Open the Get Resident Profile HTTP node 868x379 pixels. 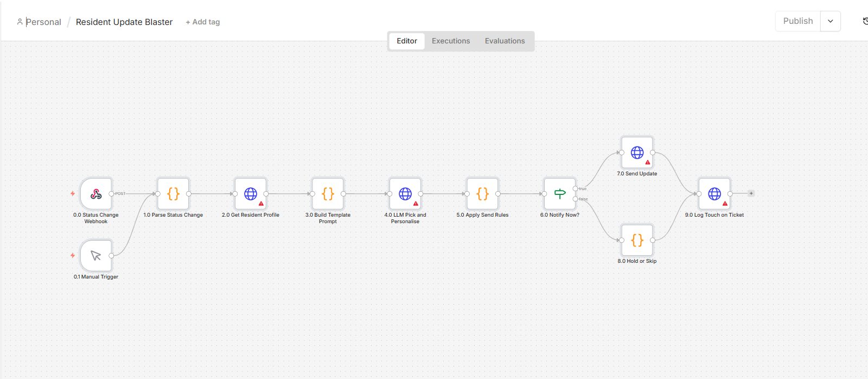(x=251, y=194)
